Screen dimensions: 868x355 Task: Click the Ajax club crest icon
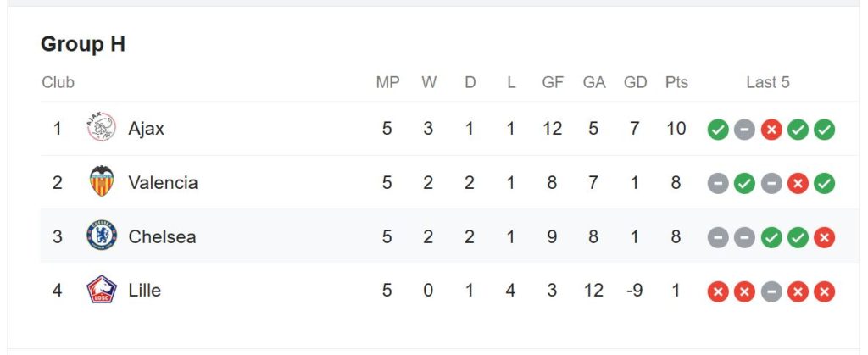pos(102,128)
